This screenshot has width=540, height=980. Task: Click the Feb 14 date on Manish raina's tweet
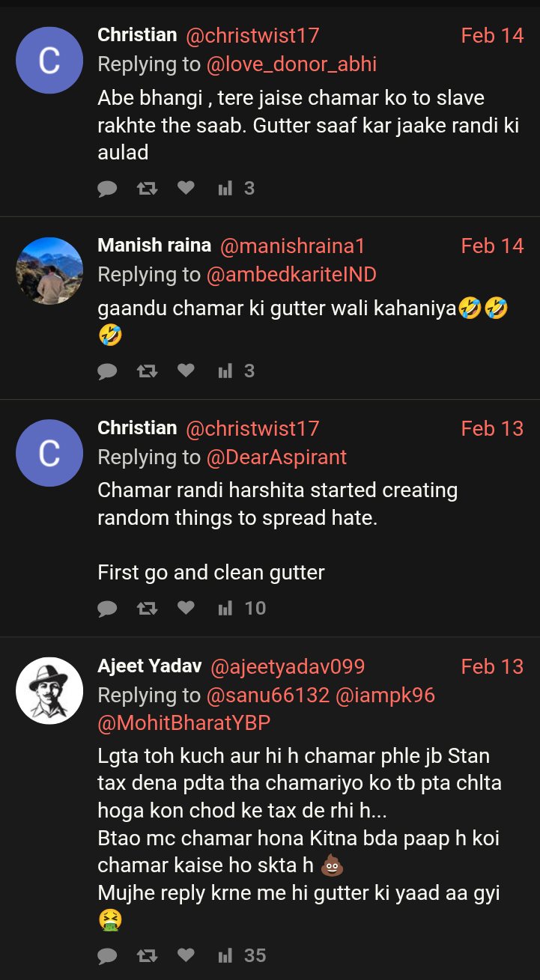point(492,246)
